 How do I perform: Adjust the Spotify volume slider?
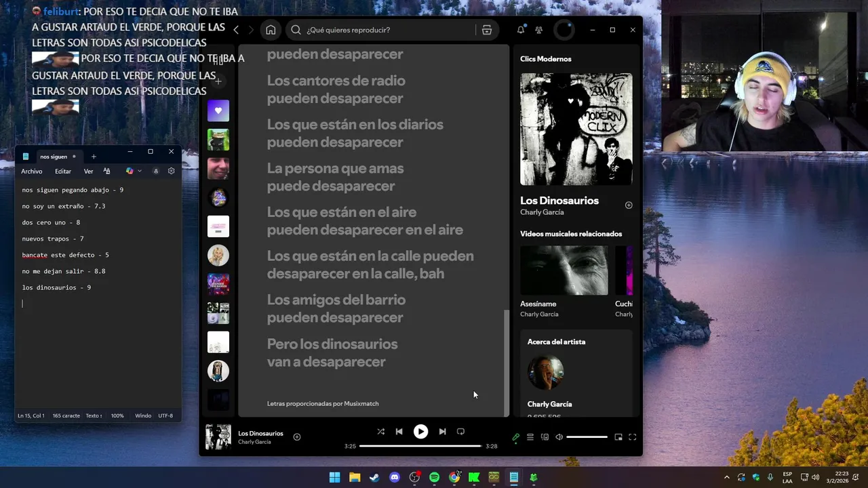coord(587,437)
